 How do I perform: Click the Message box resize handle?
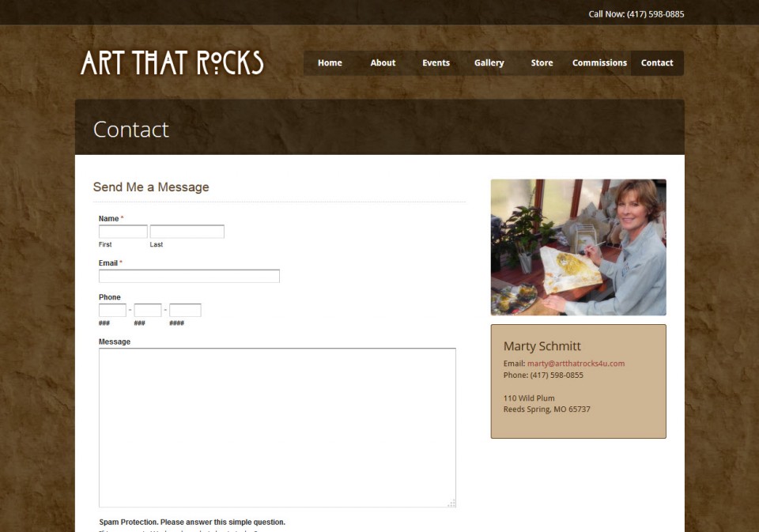[451, 503]
